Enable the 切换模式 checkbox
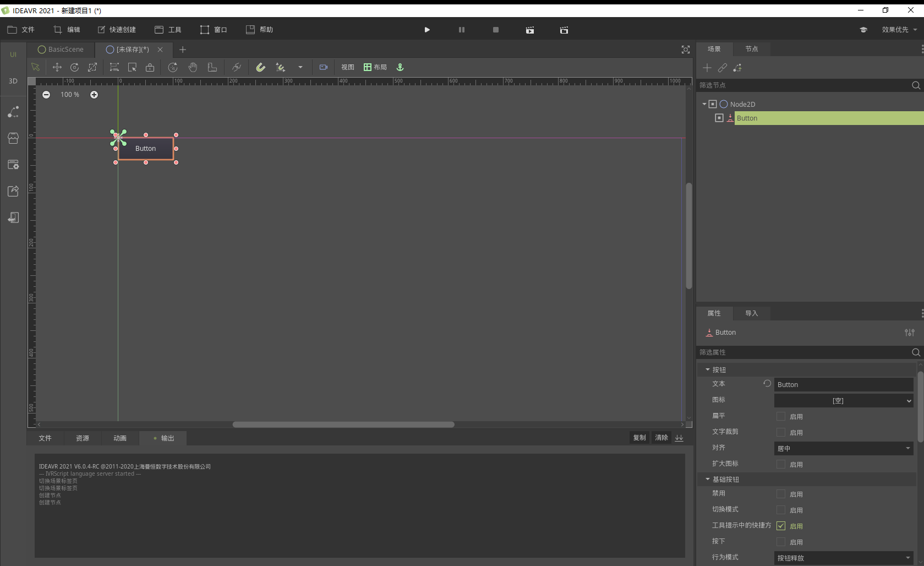924x566 pixels. [x=781, y=510]
